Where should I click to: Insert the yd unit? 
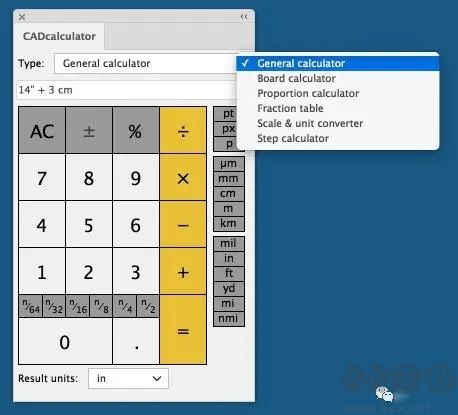pos(229,289)
